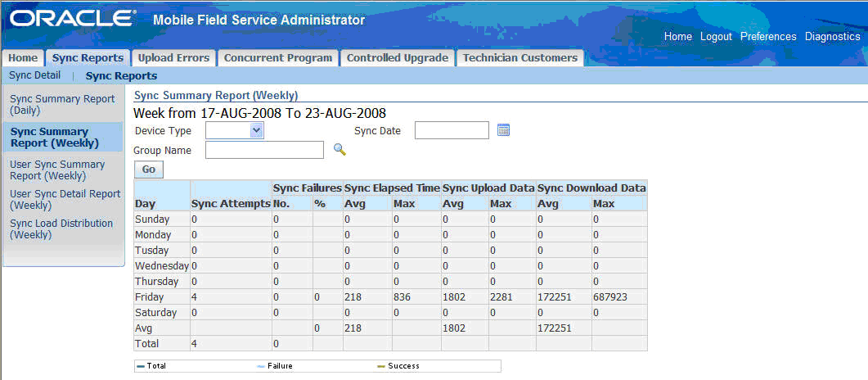
Task: Click the Sync Failures header
Action: [308, 188]
